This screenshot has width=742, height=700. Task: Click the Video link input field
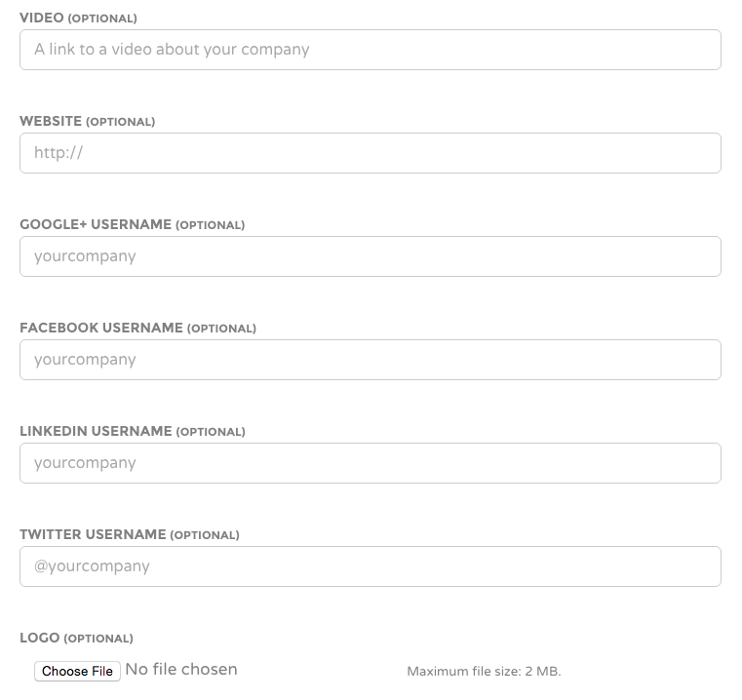pos(371,50)
